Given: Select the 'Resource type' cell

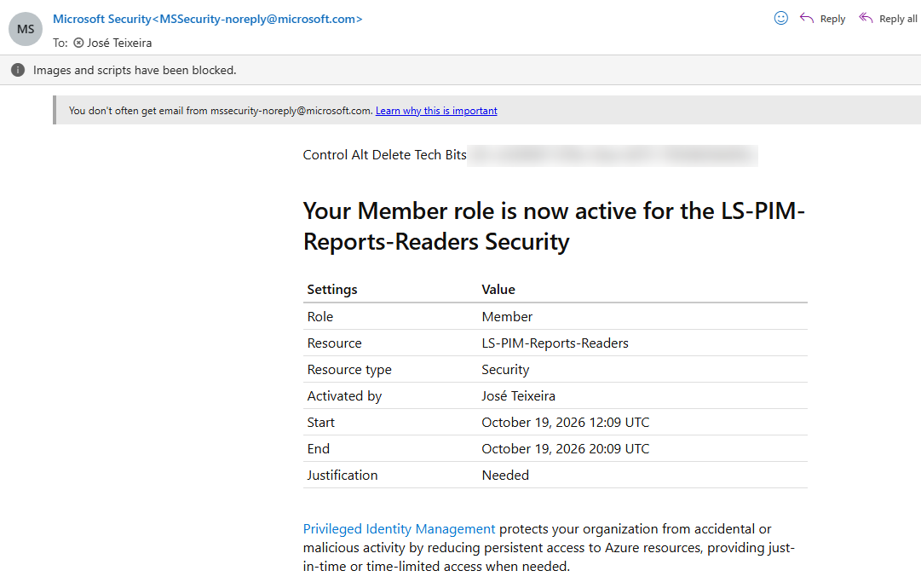Looking at the screenshot, I should click(x=349, y=370).
